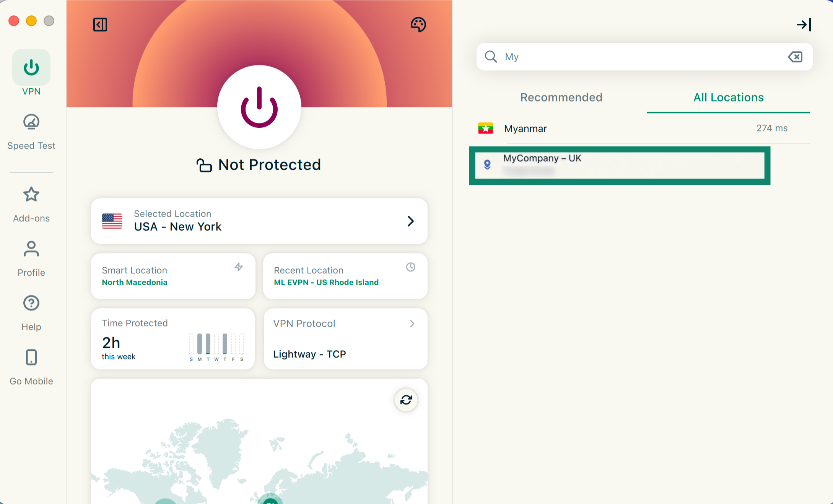Viewport: 833px width, 504px height.
Task: Click the Not Protected status text
Action: (270, 165)
